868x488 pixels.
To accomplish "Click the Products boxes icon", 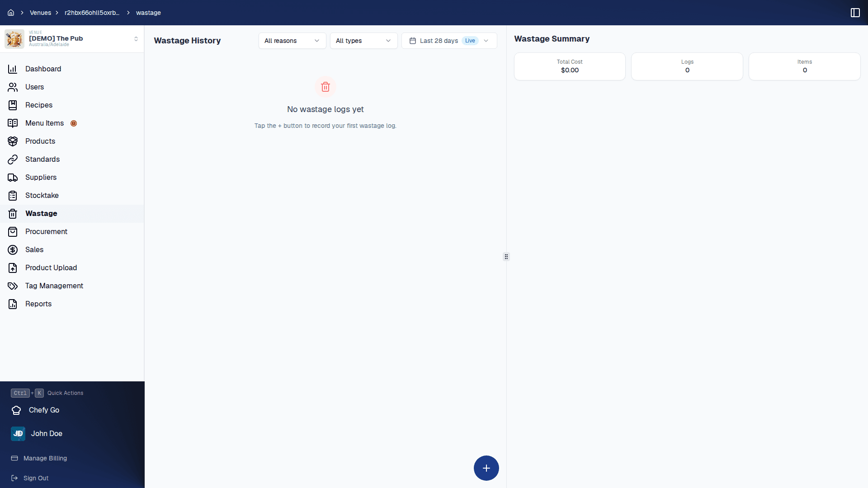I will (x=13, y=141).
